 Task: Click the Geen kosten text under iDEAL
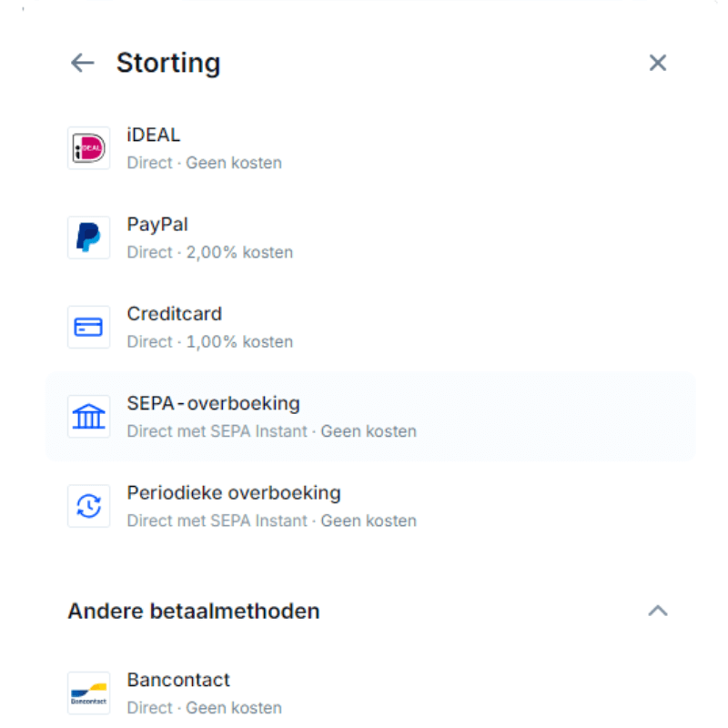click(233, 162)
